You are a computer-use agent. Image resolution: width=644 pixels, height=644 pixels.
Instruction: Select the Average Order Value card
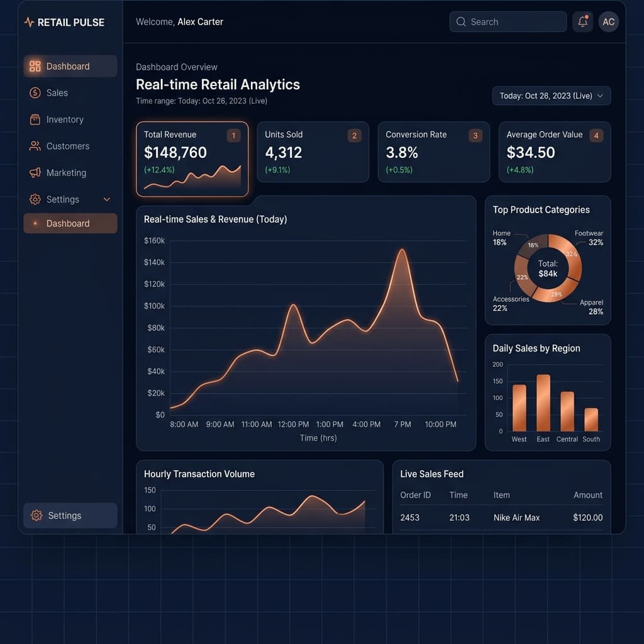coord(555,152)
